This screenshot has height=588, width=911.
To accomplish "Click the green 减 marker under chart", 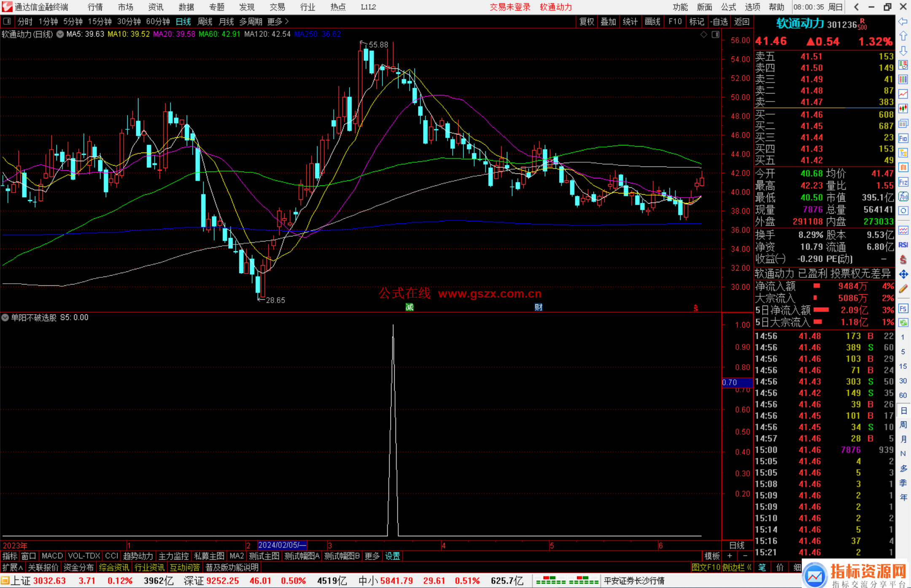I will point(410,307).
